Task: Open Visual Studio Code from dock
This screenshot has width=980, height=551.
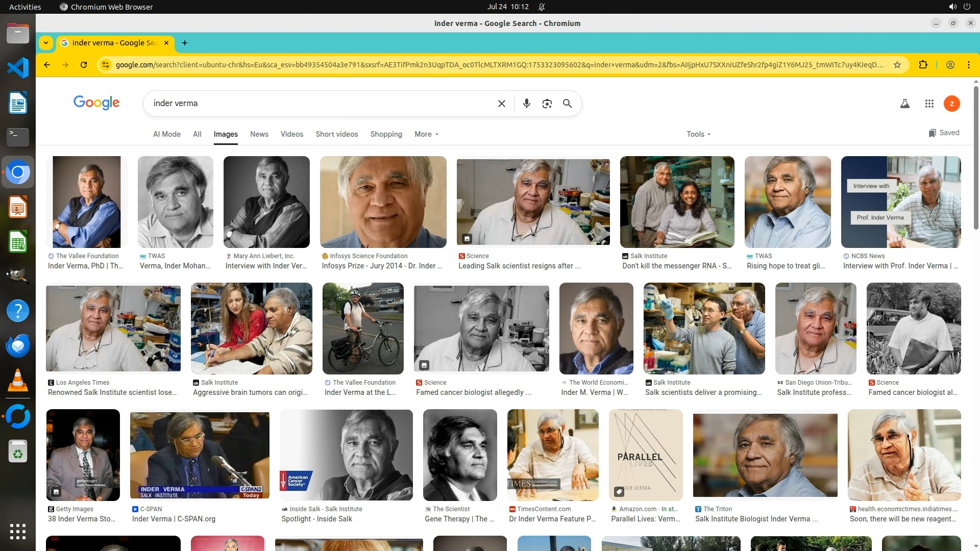Action: click(x=18, y=68)
